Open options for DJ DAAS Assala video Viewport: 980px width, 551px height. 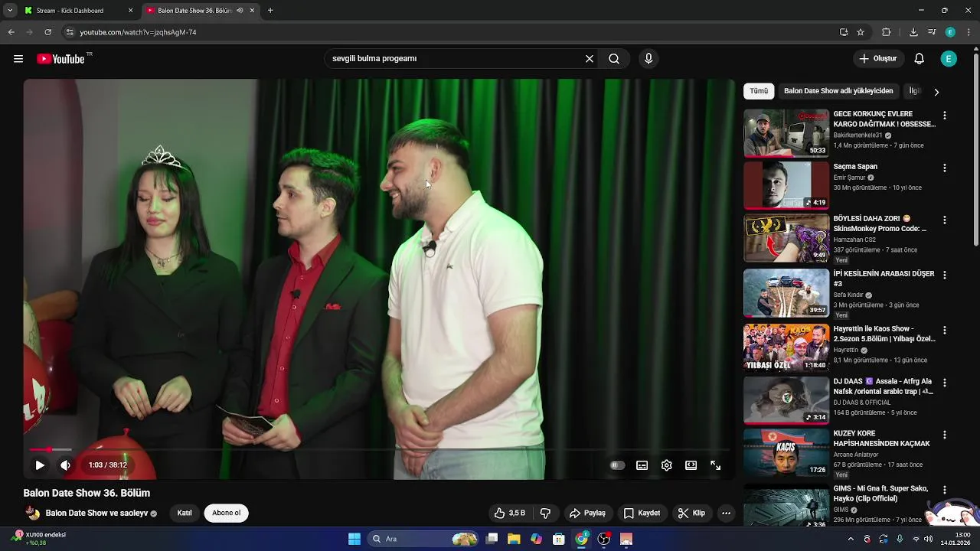click(945, 382)
